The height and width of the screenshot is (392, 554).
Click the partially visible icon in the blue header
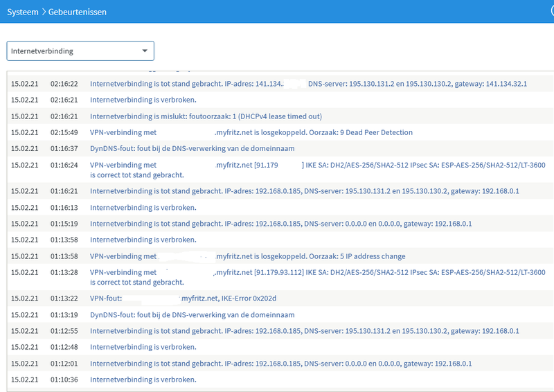[550, 12]
